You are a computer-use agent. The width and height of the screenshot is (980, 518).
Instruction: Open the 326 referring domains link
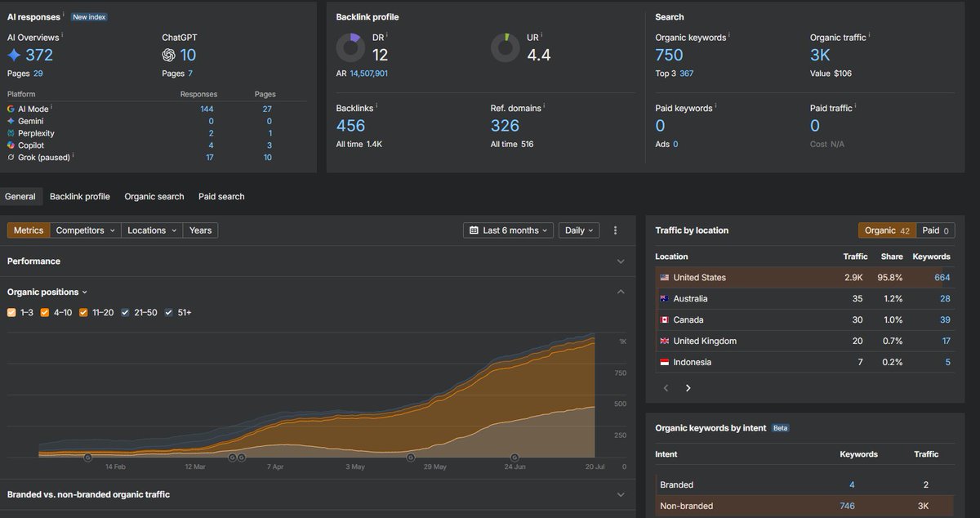click(505, 126)
